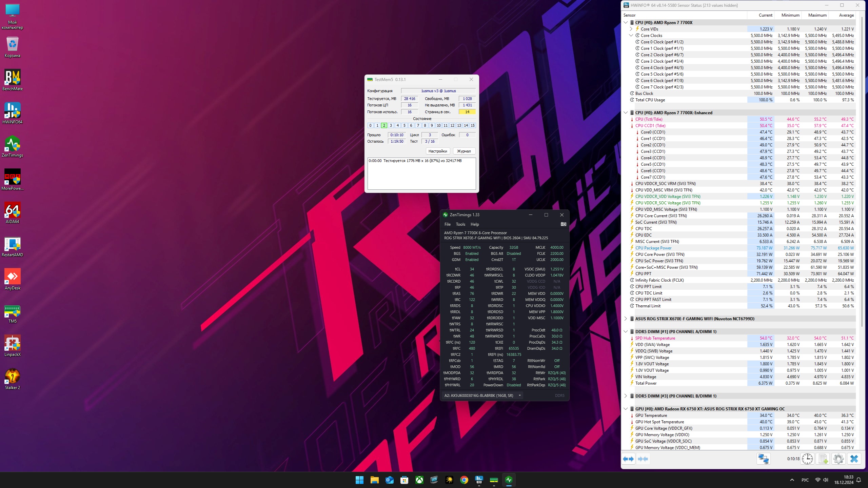Click thread state box number 15
Viewport: 868px width, 488px height.
tap(472, 125)
